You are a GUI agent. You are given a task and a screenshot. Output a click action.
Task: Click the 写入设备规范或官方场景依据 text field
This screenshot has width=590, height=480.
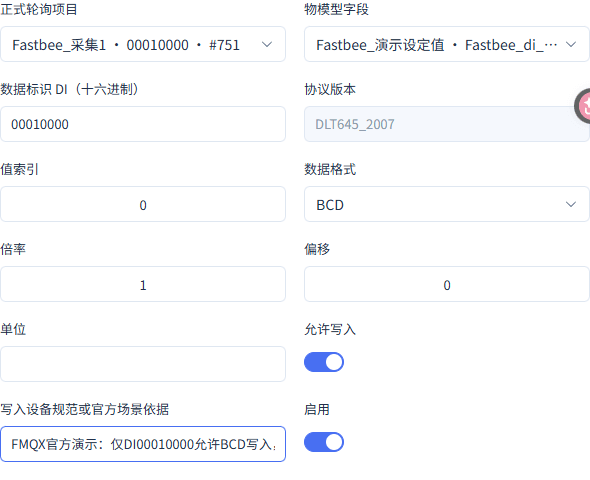pyautogui.click(x=143, y=444)
